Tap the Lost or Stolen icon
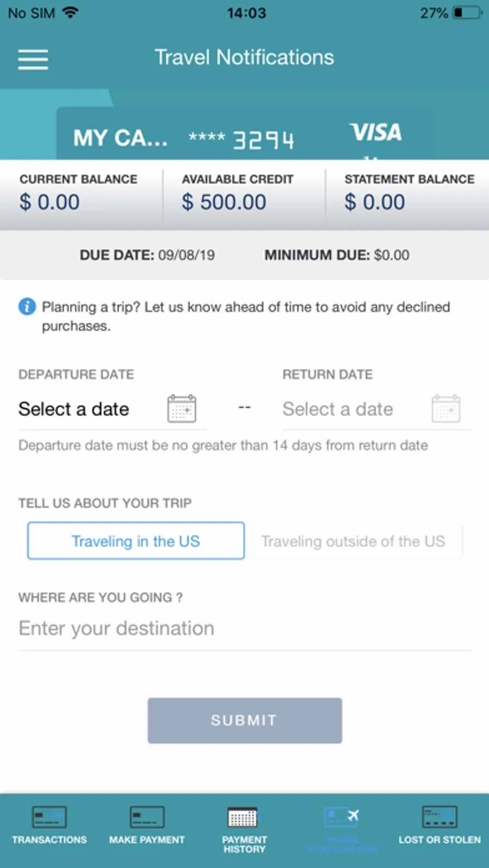489x868 pixels. (x=440, y=817)
